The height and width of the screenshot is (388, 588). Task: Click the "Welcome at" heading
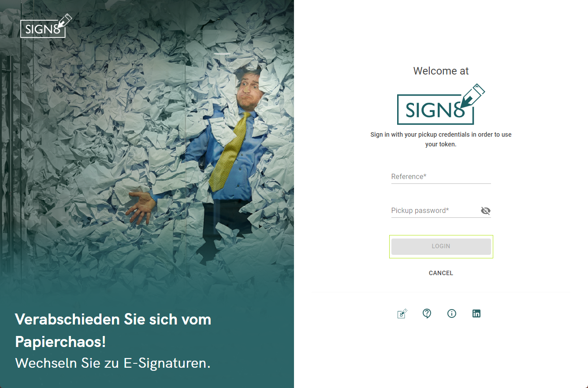pyautogui.click(x=441, y=71)
